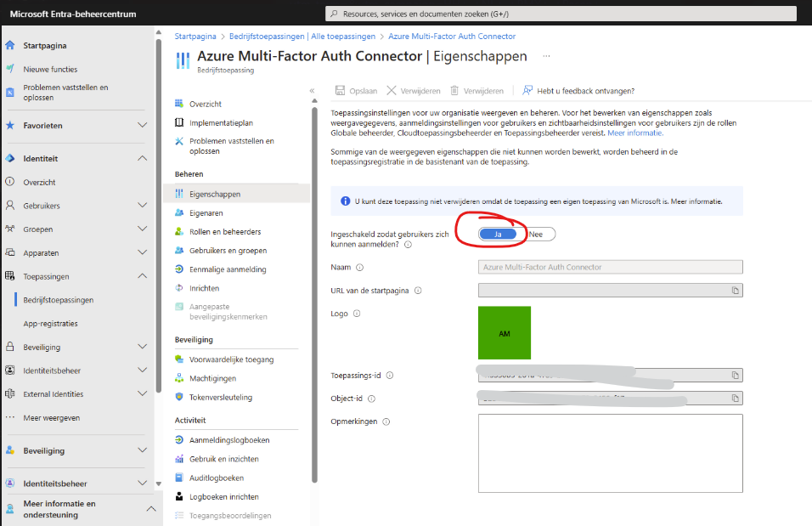Click info icon beside Logo label
Image resolution: width=812 pixels, height=526 pixels.
pyautogui.click(x=357, y=314)
